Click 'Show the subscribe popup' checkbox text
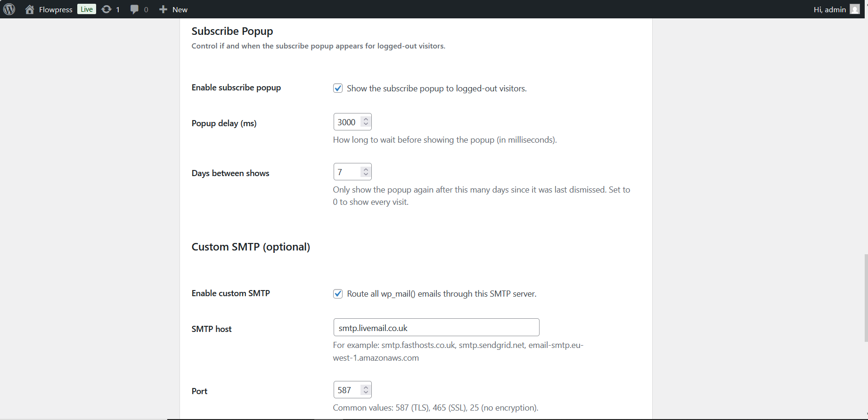 click(x=437, y=89)
